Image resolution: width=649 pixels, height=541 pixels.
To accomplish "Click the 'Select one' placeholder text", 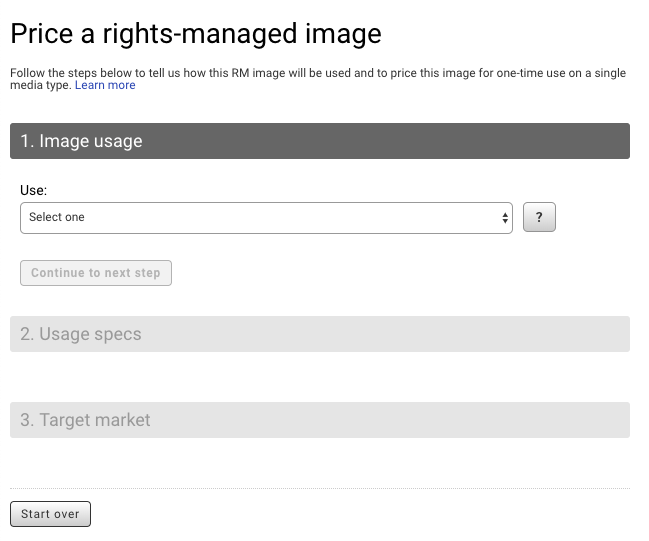I will click(57, 217).
